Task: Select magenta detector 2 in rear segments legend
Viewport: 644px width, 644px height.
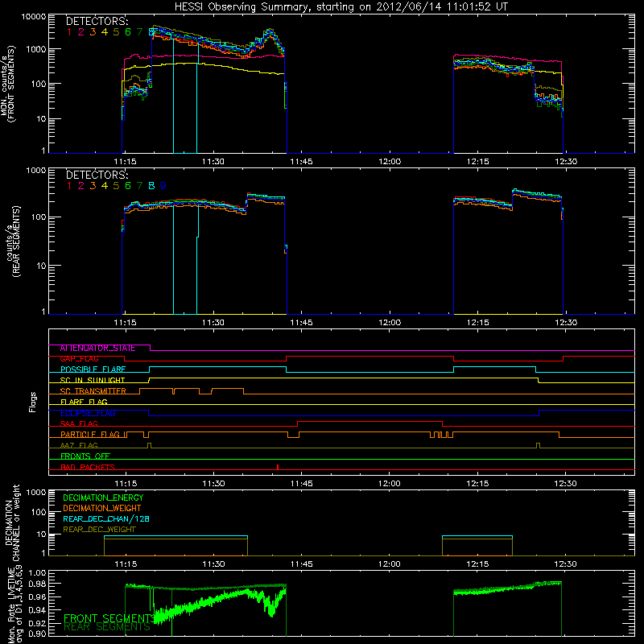Action: point(81,186)
